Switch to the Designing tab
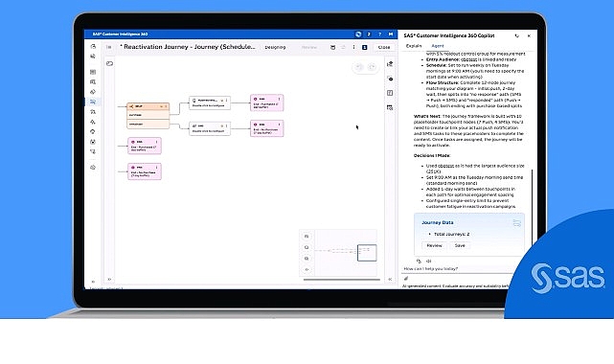The height and width of the screenshot is (364, 614). coord(275,47)
